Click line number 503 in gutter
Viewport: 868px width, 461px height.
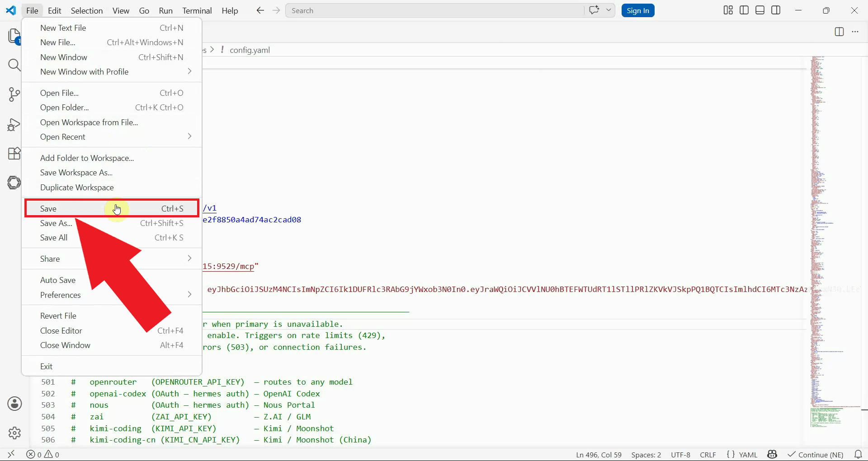click(48, 405)
